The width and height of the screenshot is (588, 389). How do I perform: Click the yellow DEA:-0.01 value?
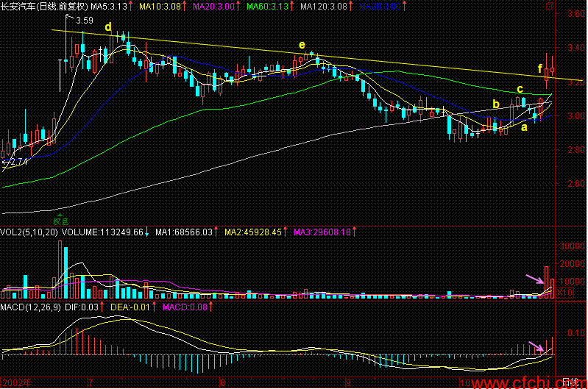tap(130, 307)
